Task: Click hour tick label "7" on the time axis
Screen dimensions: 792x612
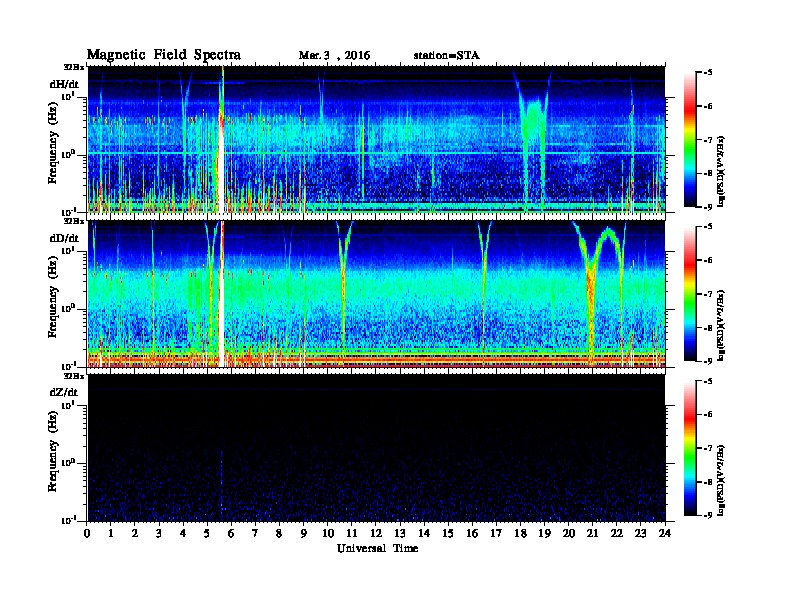Action: tap(255, 534)
